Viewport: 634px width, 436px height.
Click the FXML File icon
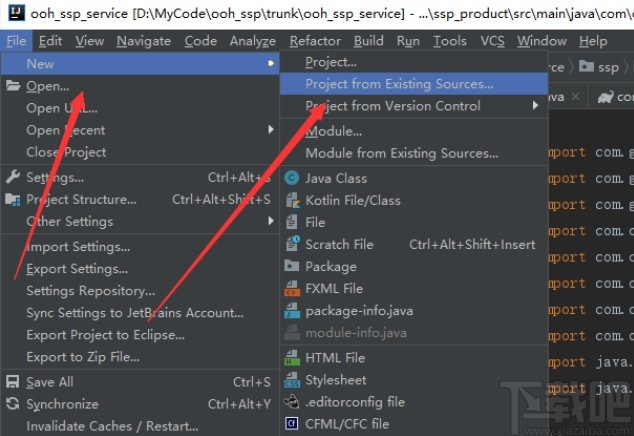point(292,288)
